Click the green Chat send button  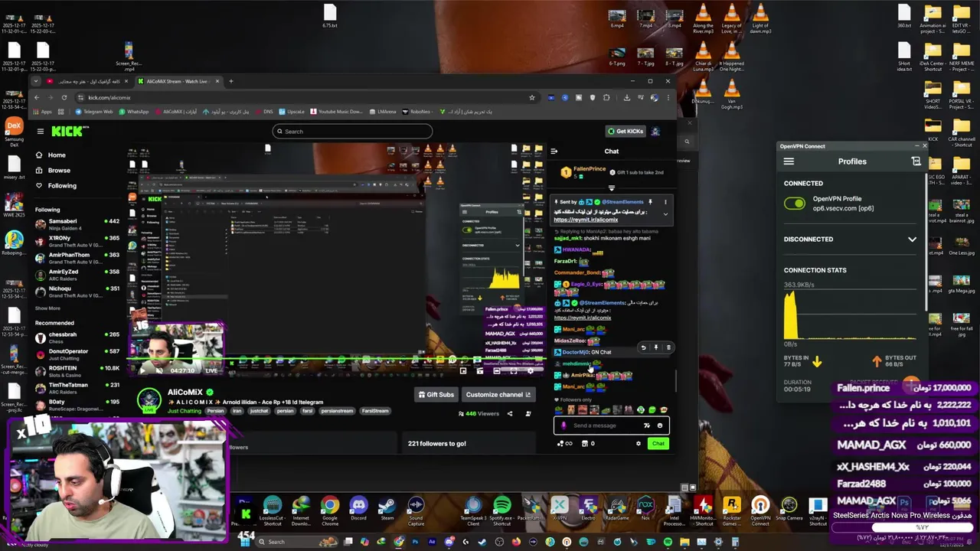pyautogui.click(x=658, y=444)
